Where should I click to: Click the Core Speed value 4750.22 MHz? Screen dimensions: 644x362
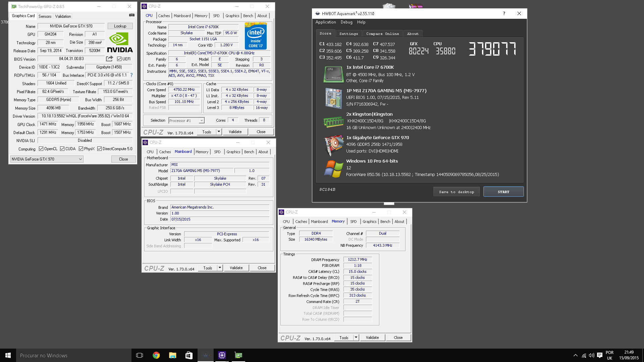tap(184, 89)
